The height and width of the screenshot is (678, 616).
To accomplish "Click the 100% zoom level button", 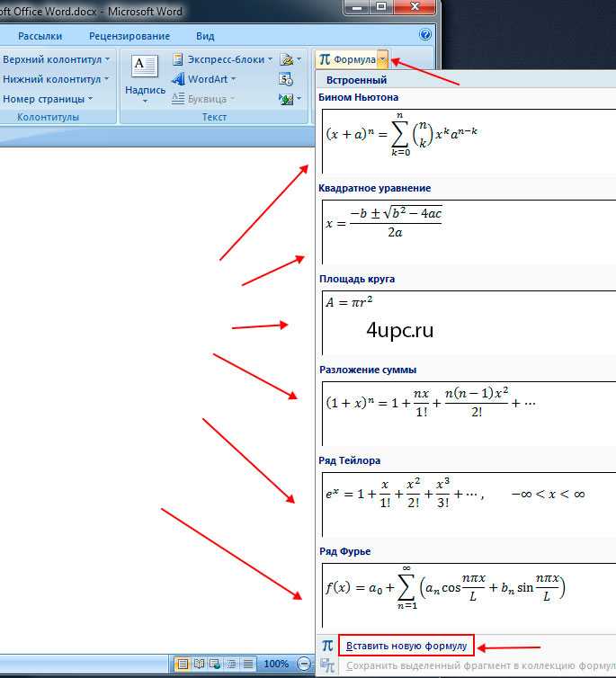I will 276,664.
